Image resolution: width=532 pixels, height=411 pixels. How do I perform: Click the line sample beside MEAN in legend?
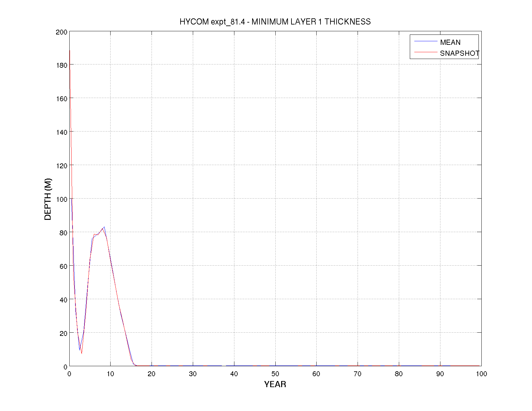(x=425, y=41)
